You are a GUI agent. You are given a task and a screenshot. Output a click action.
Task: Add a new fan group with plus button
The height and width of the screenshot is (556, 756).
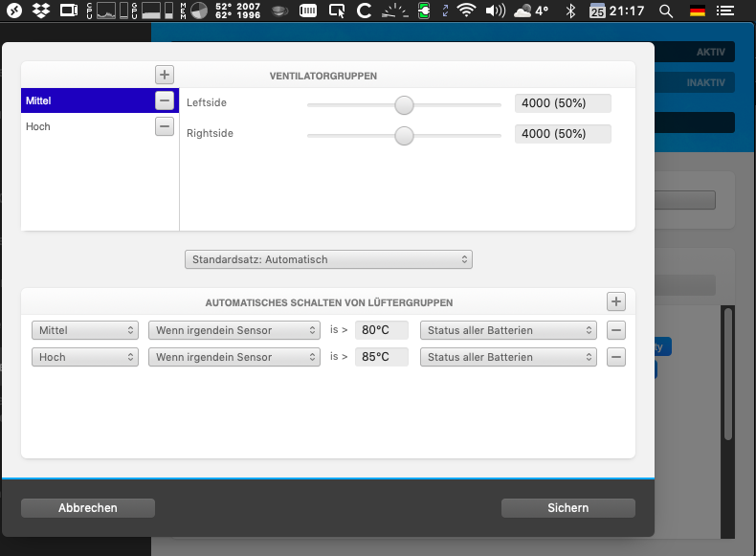tap(165, 75)
